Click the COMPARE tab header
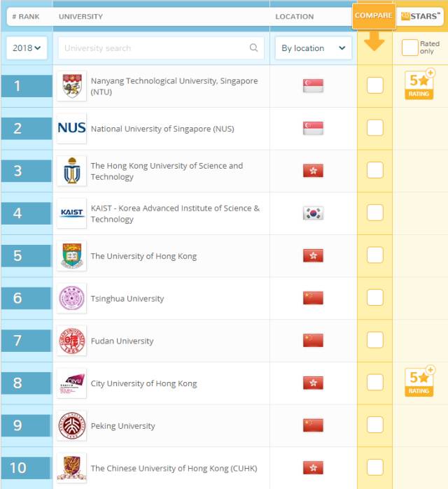448x489 pixels. pos(374,15)
